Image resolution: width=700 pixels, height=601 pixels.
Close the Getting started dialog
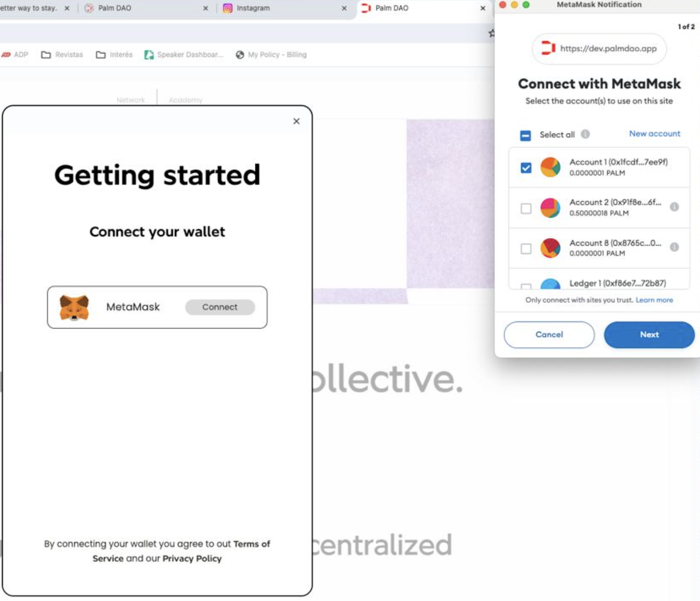[x=297, y=121]
